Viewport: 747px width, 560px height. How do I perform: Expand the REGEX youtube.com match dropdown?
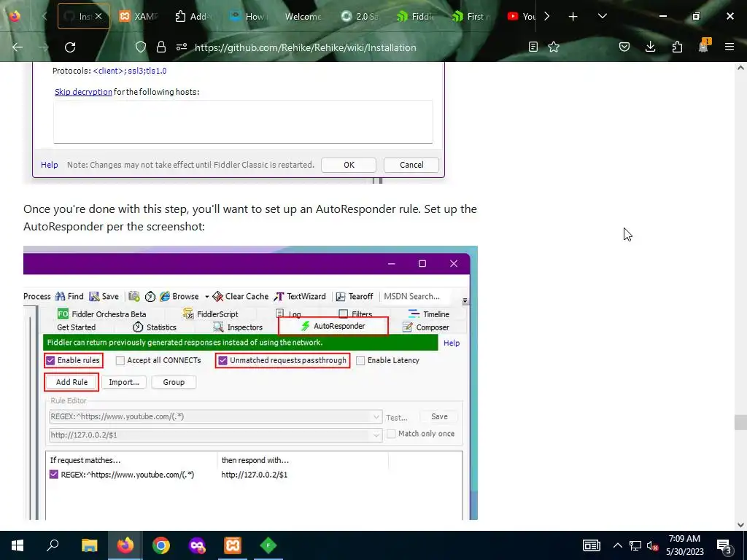(x=376, y=416)
